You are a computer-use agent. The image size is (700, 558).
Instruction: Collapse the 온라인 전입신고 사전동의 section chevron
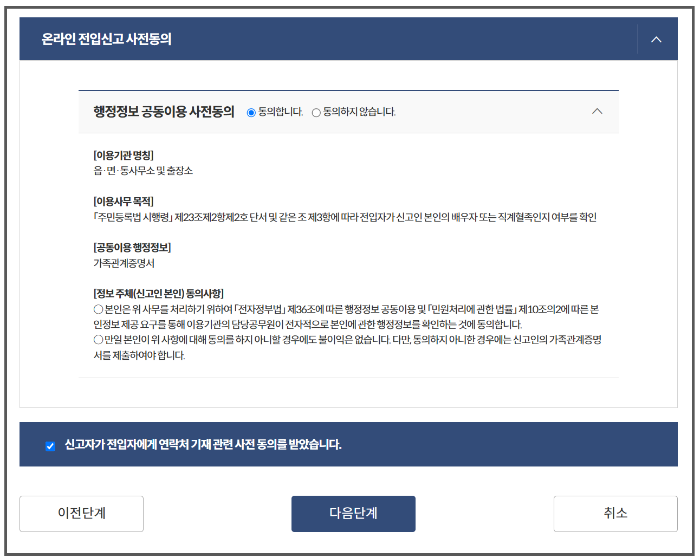656,39
